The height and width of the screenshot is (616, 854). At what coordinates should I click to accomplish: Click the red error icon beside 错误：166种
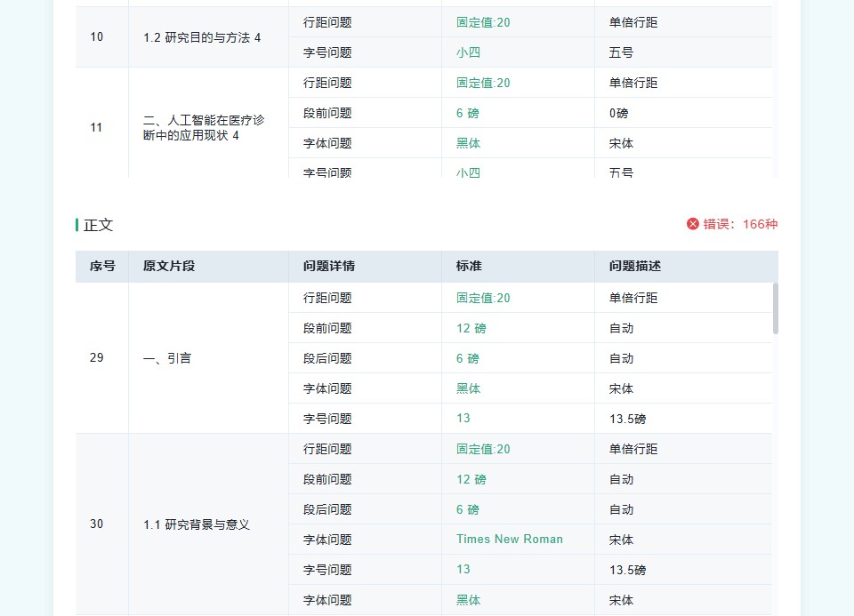pos(693,224)
